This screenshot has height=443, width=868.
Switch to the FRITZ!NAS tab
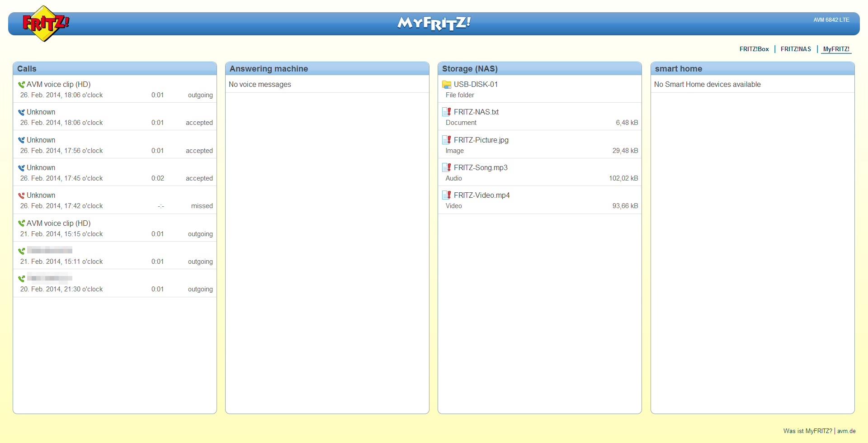(x=796, y=49)
